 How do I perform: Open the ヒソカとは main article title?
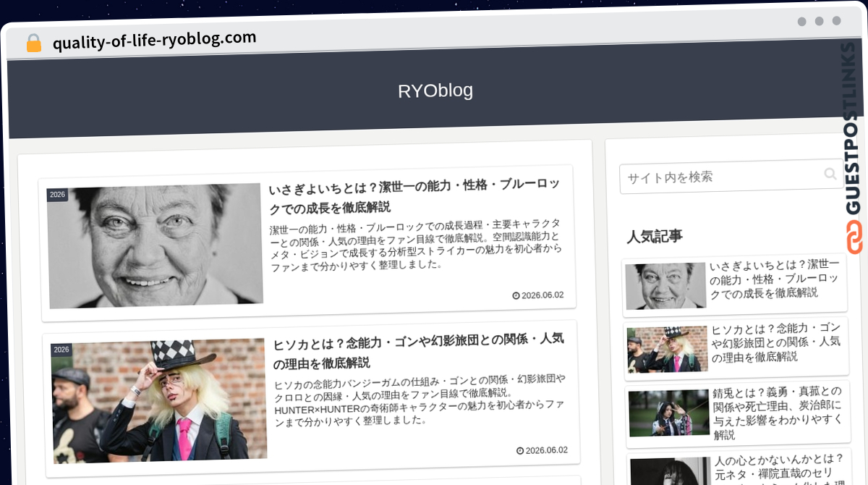pos(418,351)
